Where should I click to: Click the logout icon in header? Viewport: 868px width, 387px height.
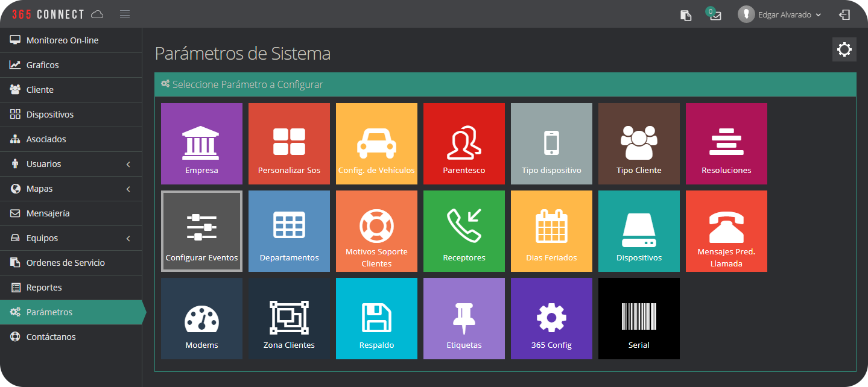point(844,14)
